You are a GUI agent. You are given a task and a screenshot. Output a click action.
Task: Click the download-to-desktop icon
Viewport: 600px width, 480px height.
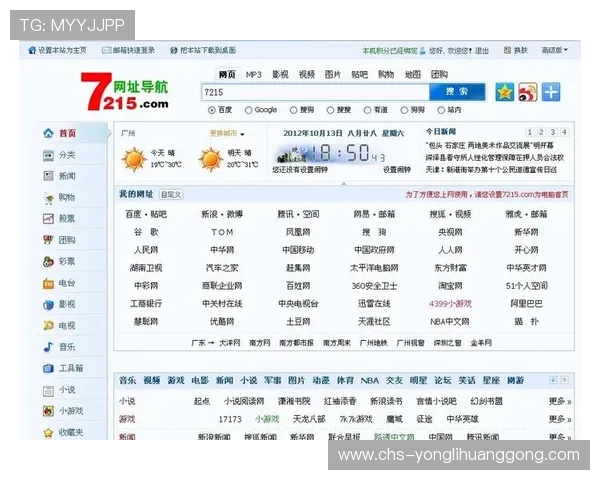[174, 50]
